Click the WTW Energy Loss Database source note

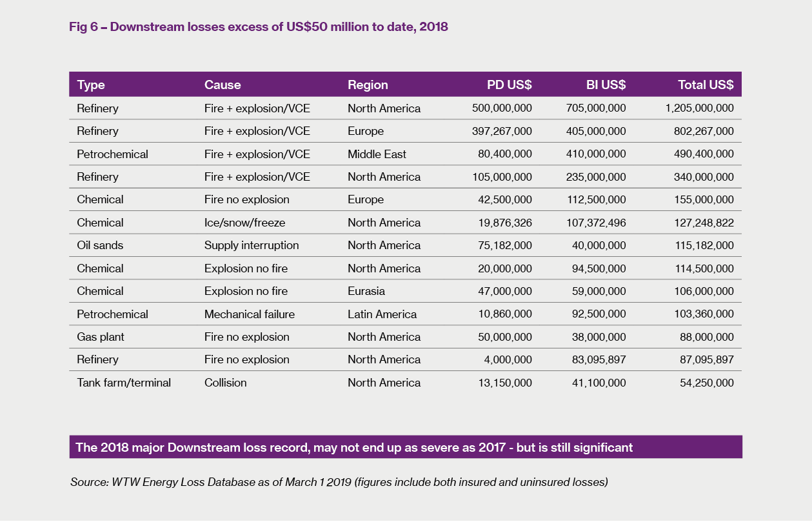pyautogui.click(x=339, y=482)
